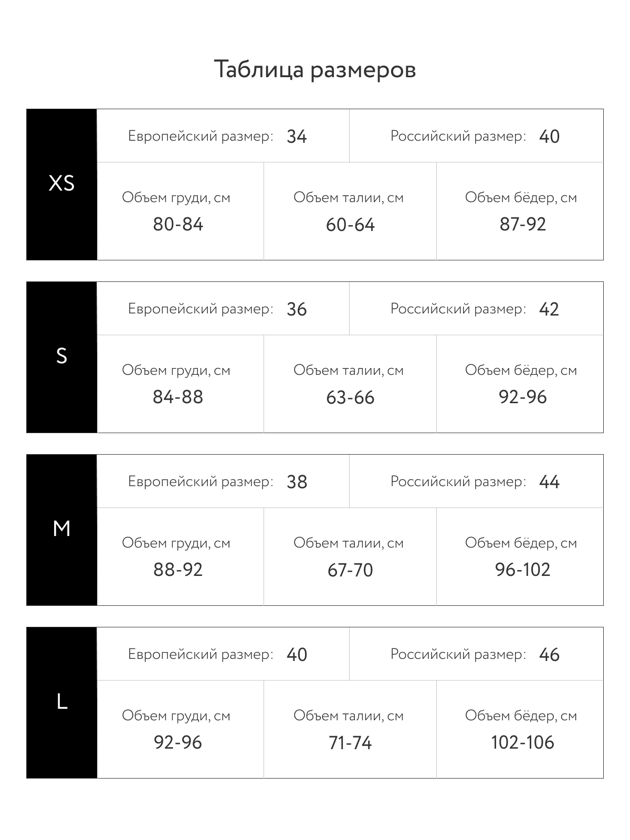Select L hips measurement 102-106
Screen dimensions: 630x840
point(523,743)
